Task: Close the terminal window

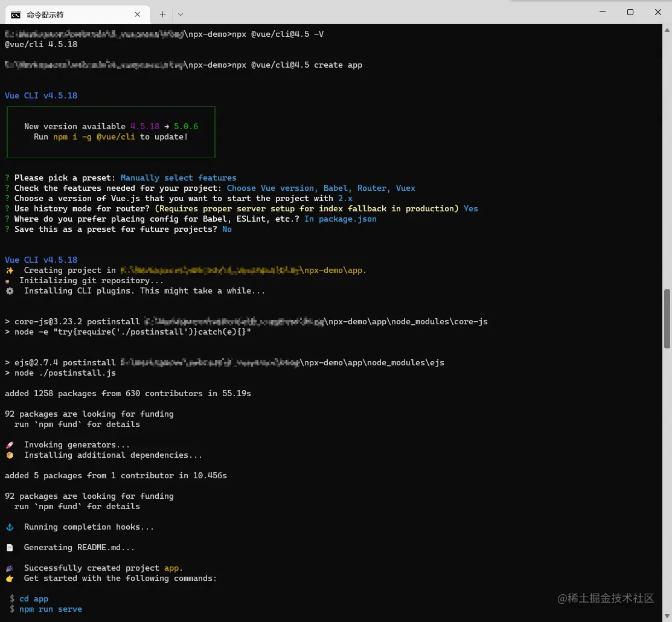Action: pos(658,12)
